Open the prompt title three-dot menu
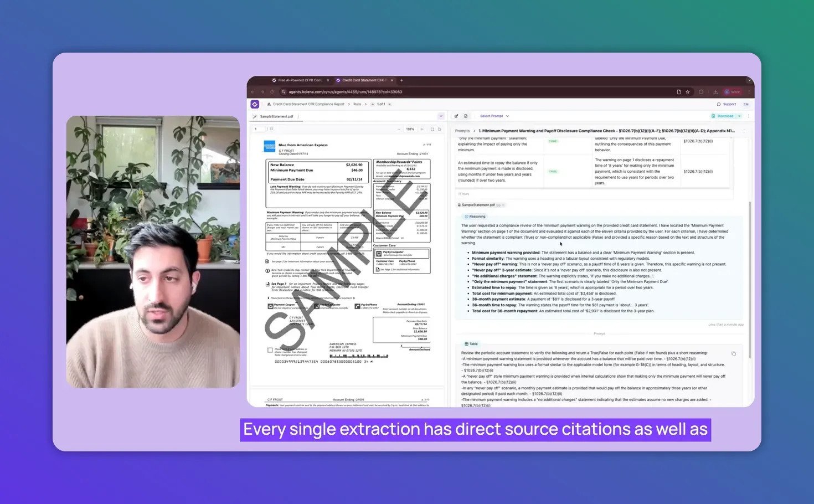The image size is (814, 504). click(744, 131)
